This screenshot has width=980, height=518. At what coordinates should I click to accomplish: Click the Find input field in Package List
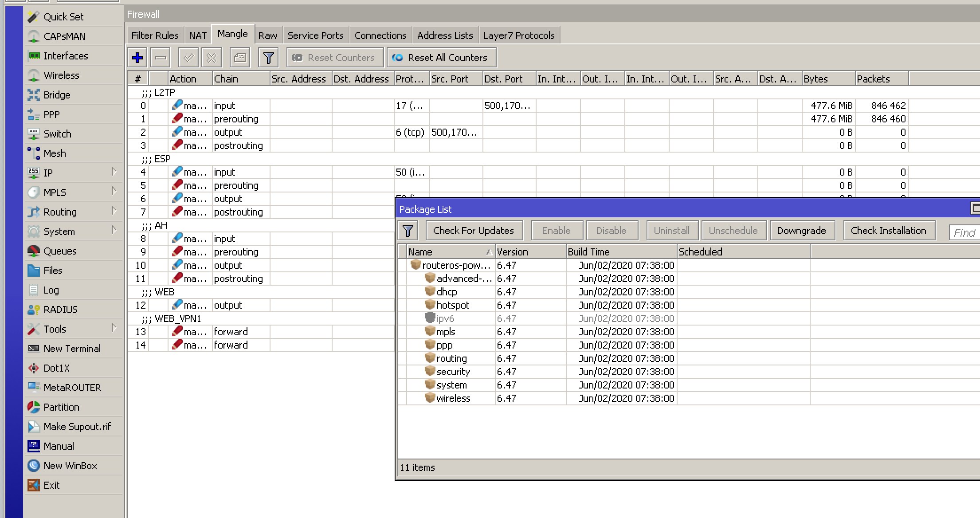964,232
